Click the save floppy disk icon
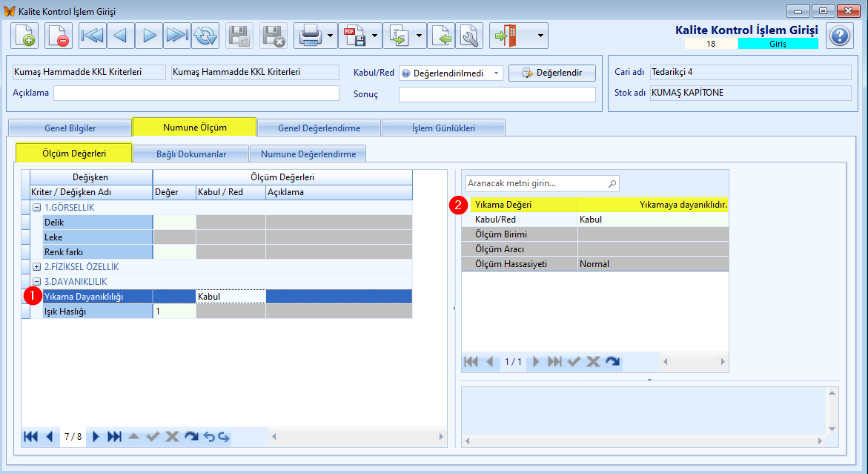Screen dimensions: 868x474 coord(239,36)
